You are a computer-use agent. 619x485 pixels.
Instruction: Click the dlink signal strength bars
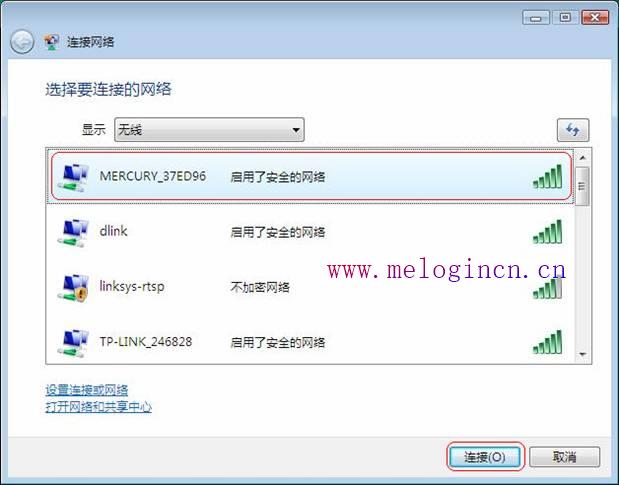point(547,232)
